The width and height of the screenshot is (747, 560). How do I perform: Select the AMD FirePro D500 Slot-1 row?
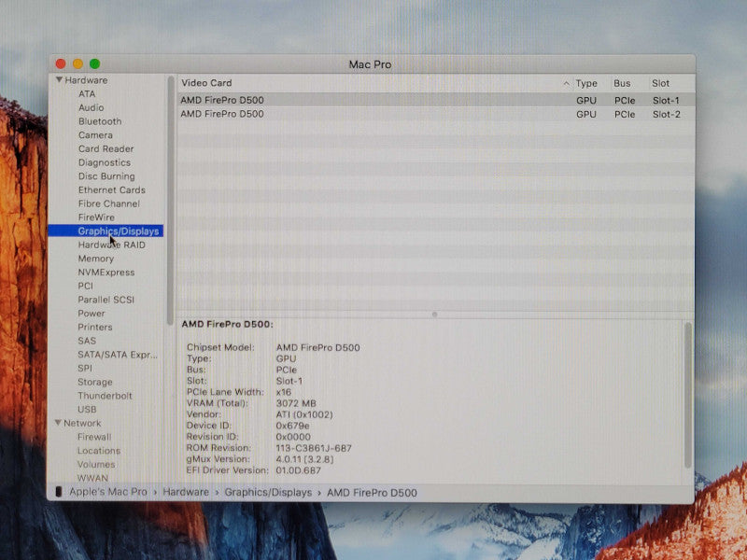click(x=436, y=100)
